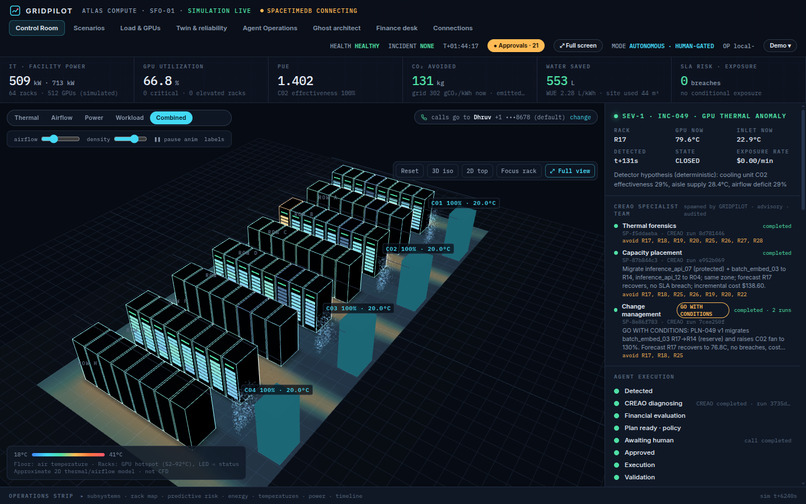Click the AUTONOMOUS · HUMAN-GATED mode text
806x504 pixels.
[x=671, y=46]
